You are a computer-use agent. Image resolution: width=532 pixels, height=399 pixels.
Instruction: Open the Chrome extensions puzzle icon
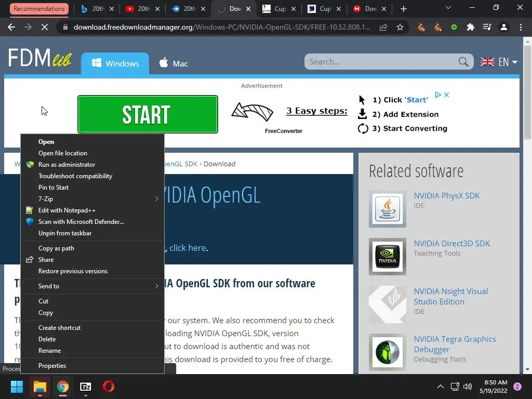[x=470, y=27]
